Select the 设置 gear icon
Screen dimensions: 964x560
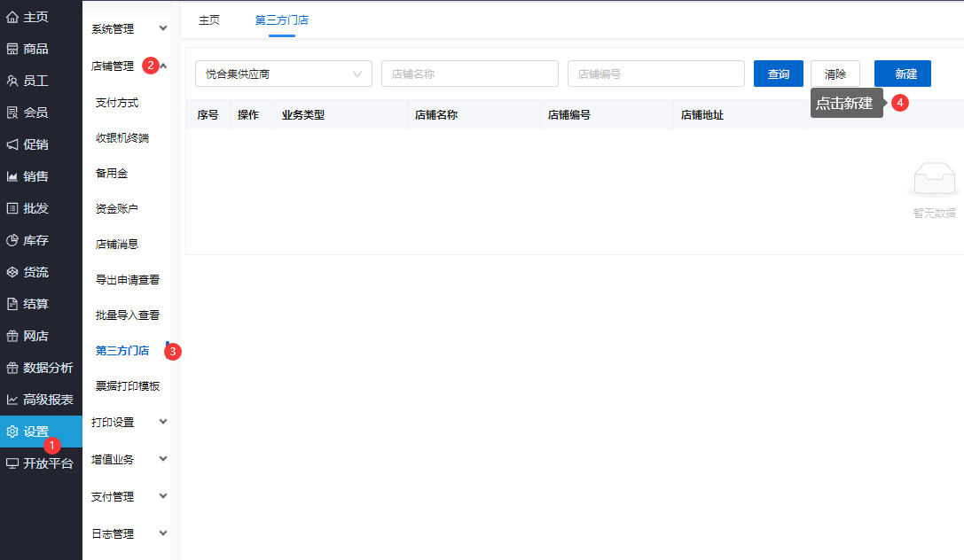point(12,432)
